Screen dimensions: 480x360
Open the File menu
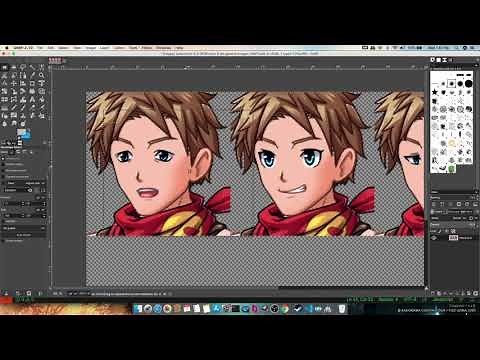[x=40, y=48]
